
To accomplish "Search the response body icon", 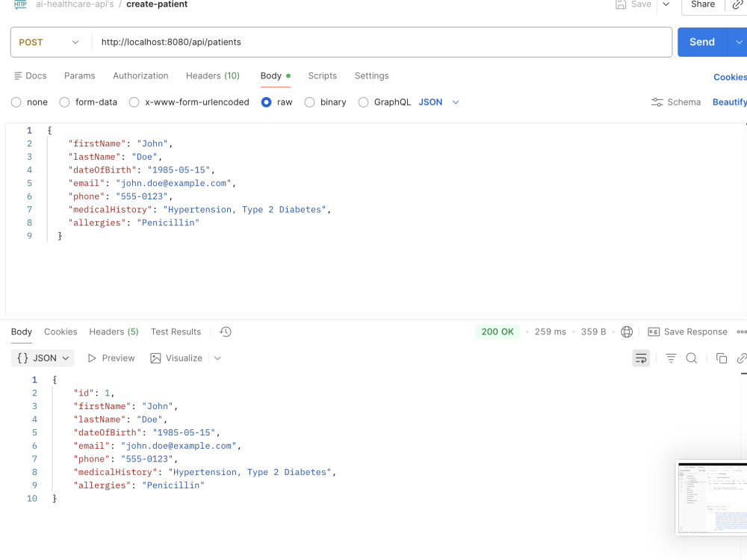I will (x=691, y=358).
